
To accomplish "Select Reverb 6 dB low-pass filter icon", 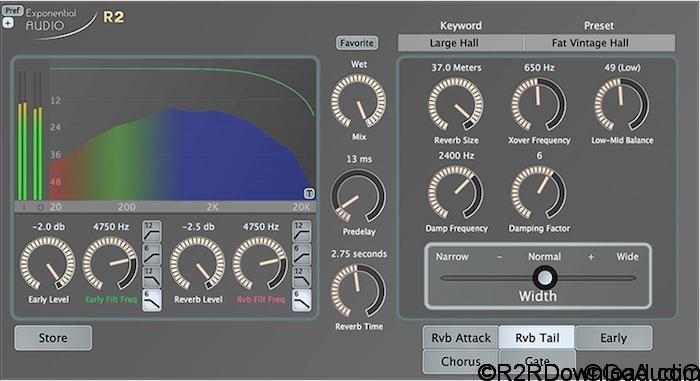I will 301,300.
